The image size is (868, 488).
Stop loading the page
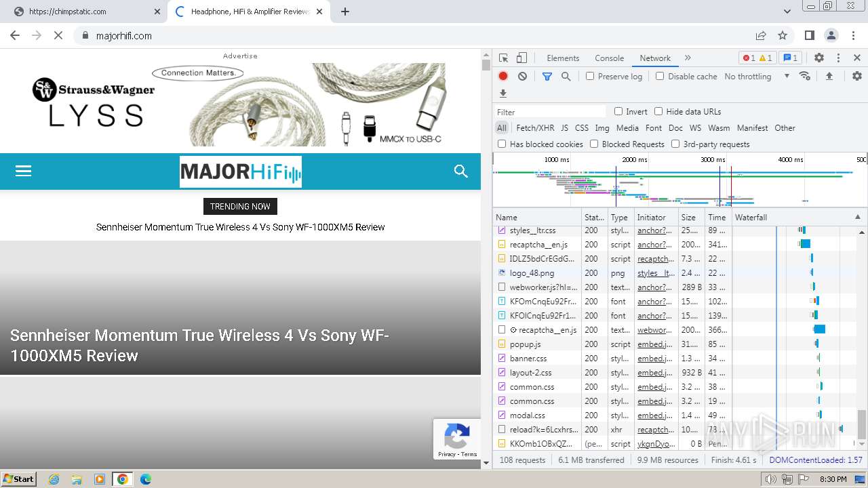(58, 36)
